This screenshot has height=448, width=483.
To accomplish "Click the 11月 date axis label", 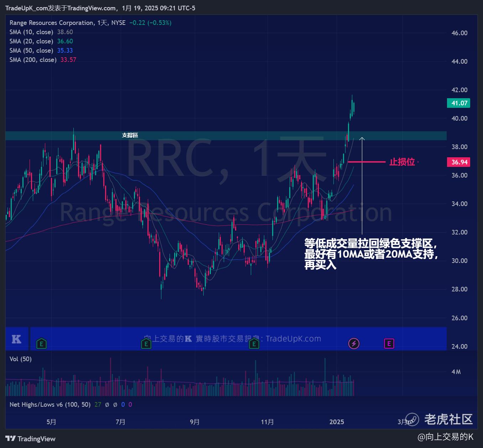I will 267,422.
